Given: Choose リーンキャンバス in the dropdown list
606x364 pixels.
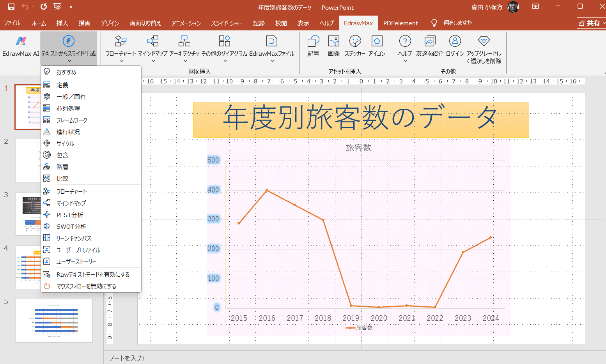Looking at the screenshot, I should (74, 238).
